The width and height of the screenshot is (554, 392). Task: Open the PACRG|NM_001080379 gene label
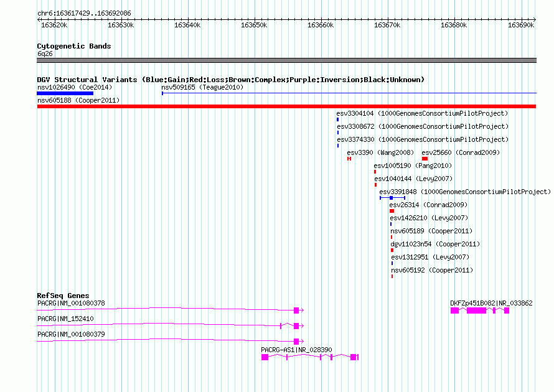tap(71, 334)
